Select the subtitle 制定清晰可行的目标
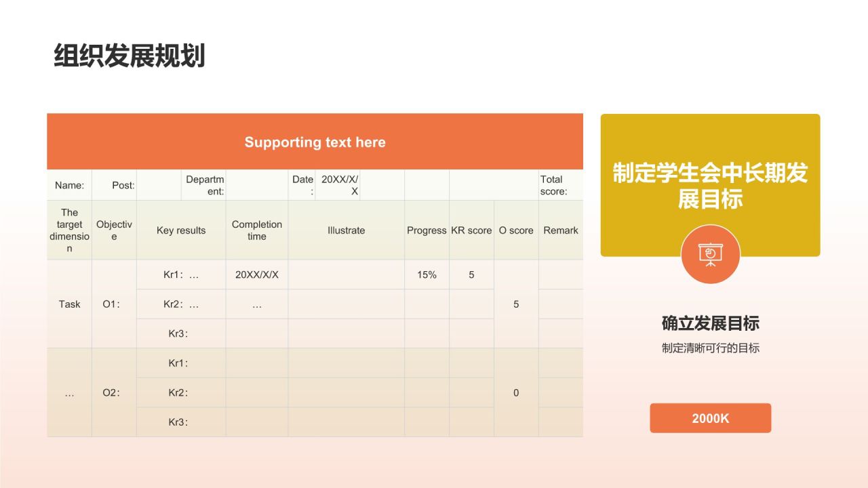 [x=710, y=348]
